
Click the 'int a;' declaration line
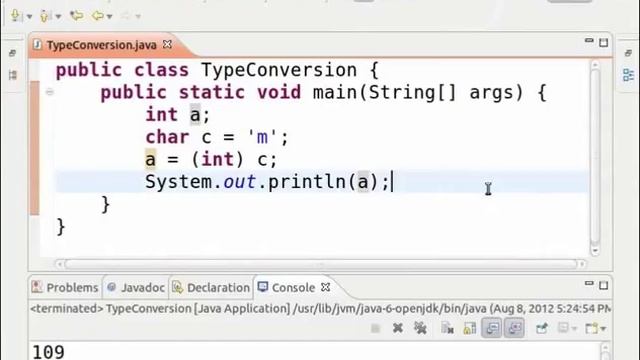coord(178,115)
